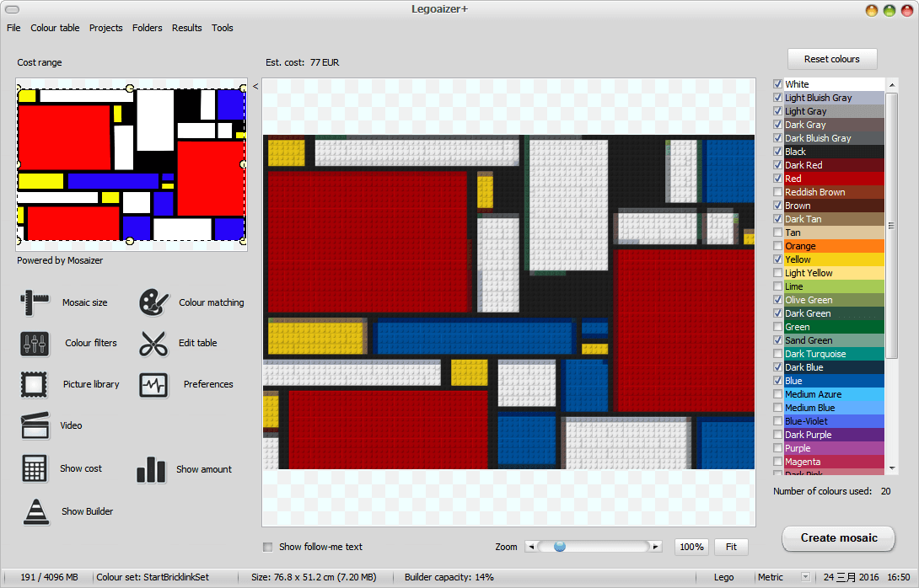Open the Mosaic size ruler icon

(x=35, y=302)
